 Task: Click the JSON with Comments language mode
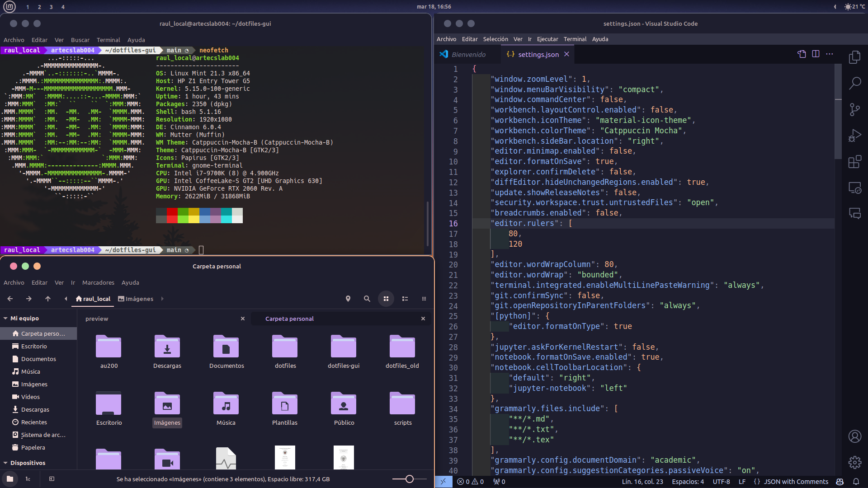click(796, 482)
